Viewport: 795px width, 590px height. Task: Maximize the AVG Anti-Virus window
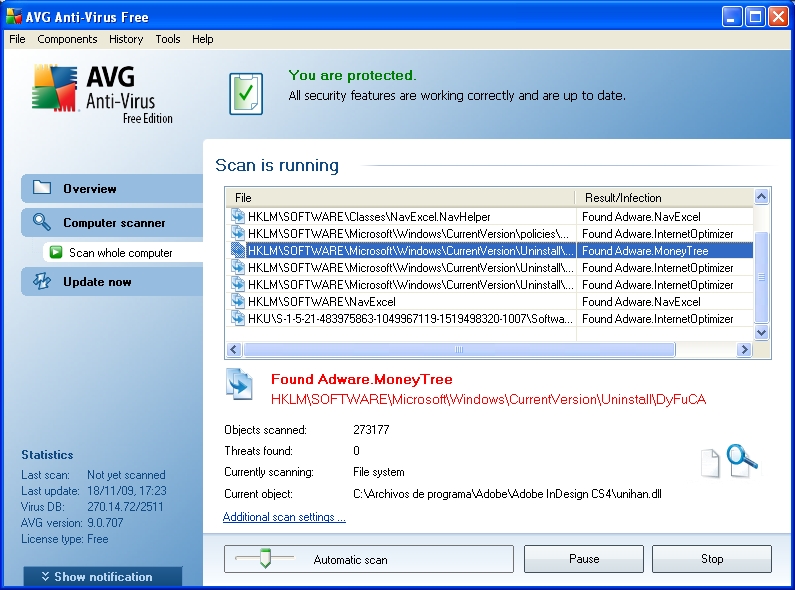coord(755,17)
